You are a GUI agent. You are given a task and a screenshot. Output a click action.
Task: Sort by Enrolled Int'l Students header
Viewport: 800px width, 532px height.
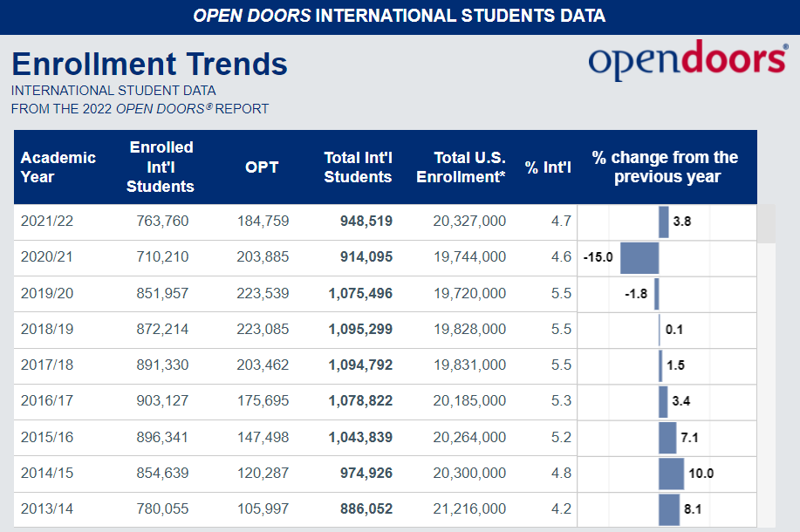[x=161, y=167]
